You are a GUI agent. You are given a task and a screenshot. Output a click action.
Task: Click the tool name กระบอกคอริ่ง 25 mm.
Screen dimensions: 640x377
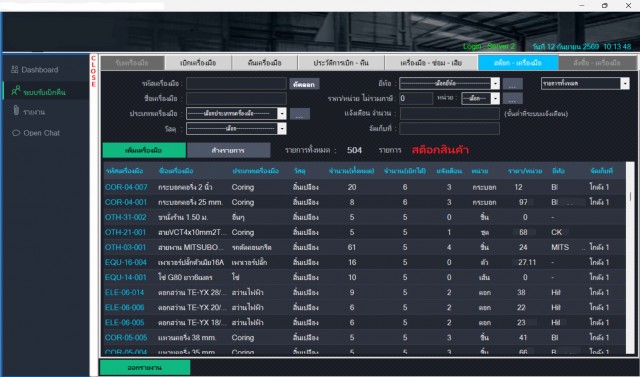coord(190,202)
